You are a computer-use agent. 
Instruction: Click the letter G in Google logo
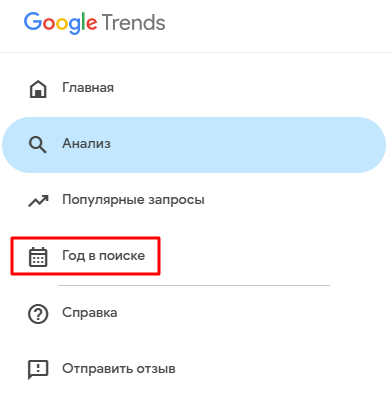pos(32,22)
